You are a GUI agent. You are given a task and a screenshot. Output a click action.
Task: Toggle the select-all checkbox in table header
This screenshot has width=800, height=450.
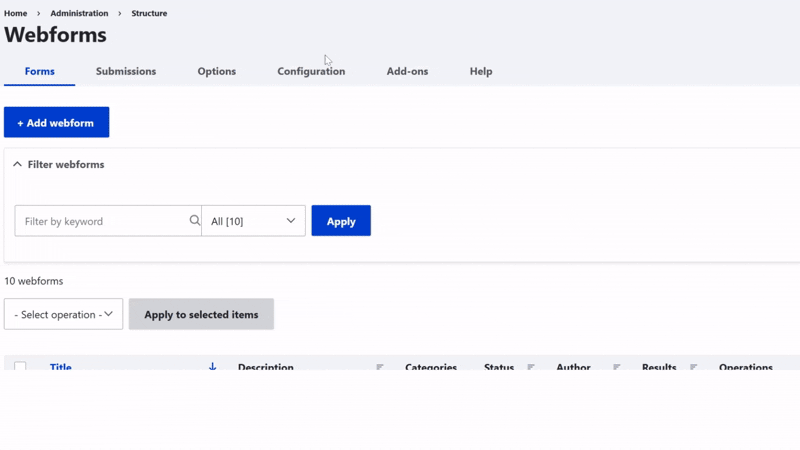coord(20,366)
